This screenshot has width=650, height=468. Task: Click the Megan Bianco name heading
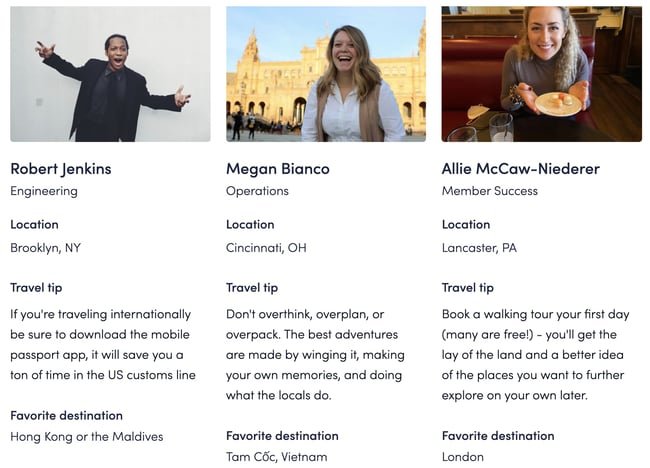coord(278,168)
